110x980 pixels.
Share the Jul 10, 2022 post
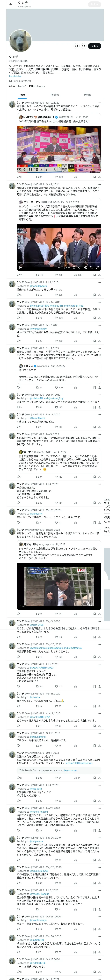(99, 177)
